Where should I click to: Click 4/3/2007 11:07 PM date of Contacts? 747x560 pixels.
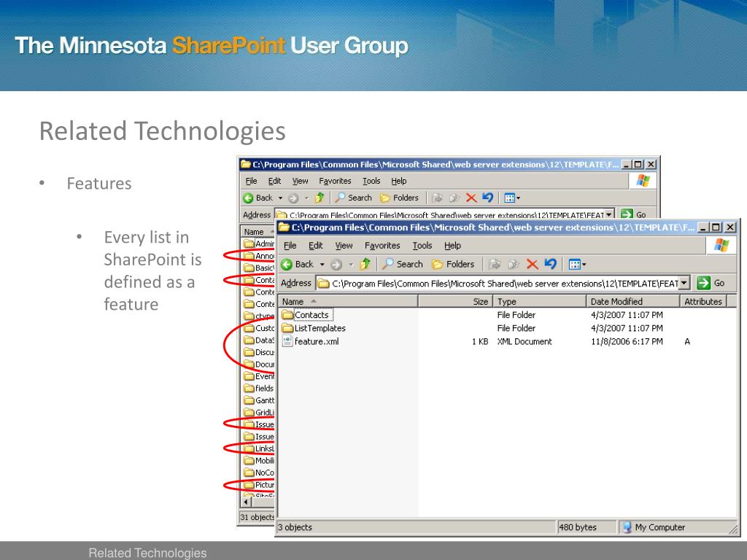point(627,315)
